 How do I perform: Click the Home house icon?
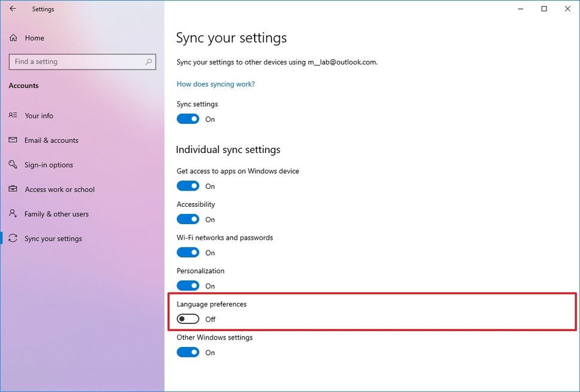(13, 38)
